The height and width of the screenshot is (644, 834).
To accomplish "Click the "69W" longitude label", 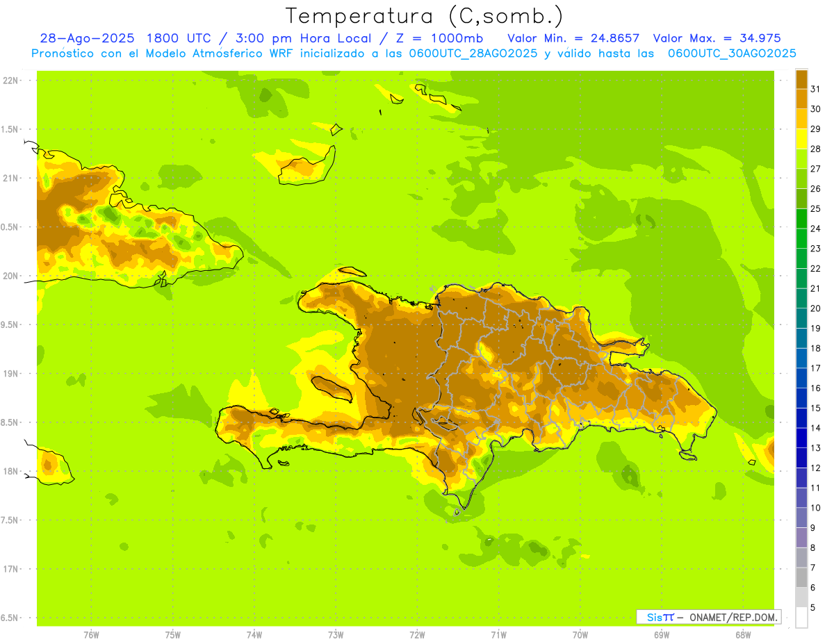I will [x=661, y=635].
